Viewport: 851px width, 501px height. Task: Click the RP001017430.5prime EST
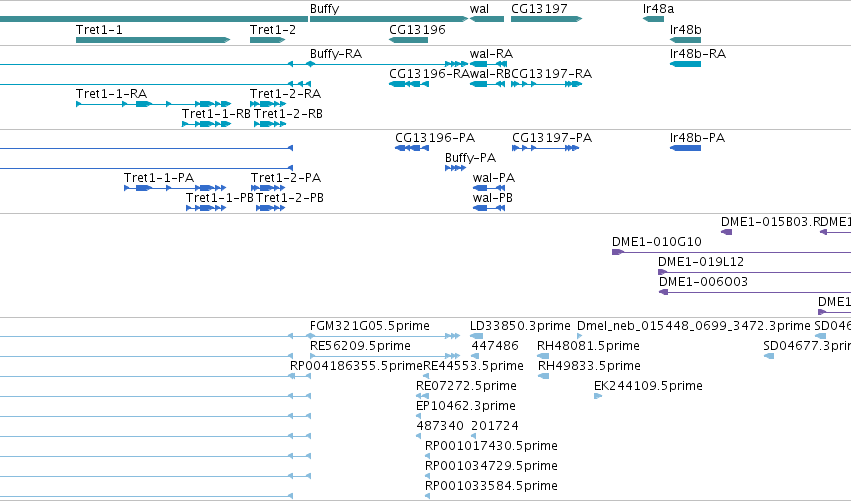[x=428, y=456]
